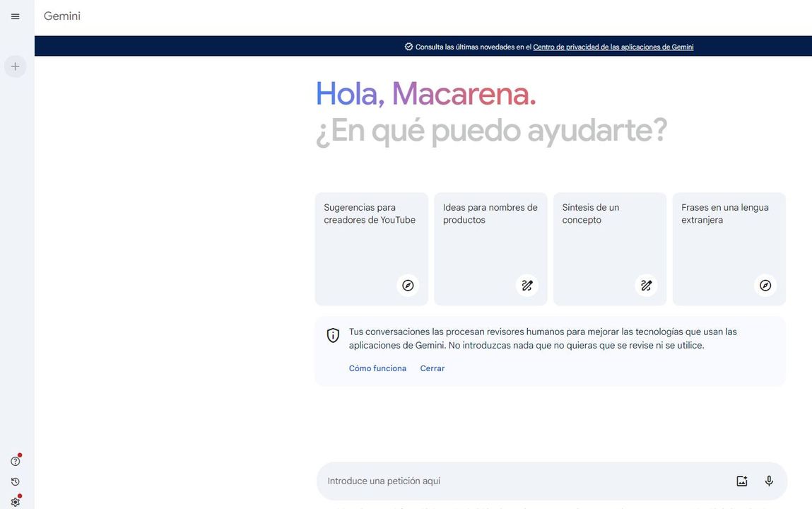812x509 pixels.
Task: Activate the microphone icon
Action: (x=769, y=481)
